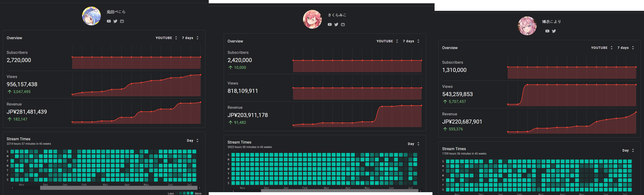Open 兎田ぺこら's YouTube channel icon
The width and height of the screenshot is (644, 195).
[x=109, y=21]
